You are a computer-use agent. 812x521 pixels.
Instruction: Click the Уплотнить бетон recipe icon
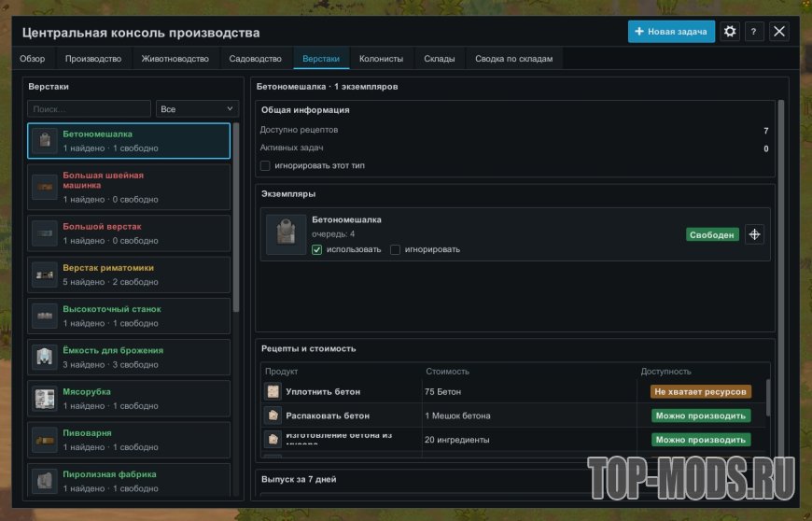[x=273, y=391]
